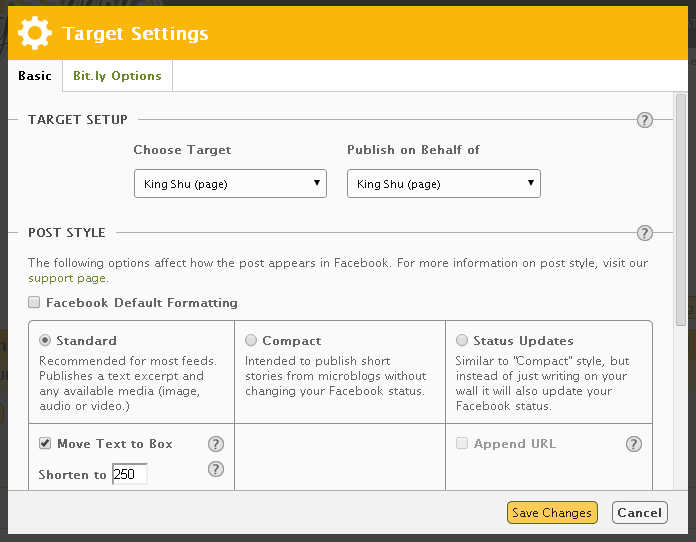Click the TARGET SETUP heading

pos(78,119)
